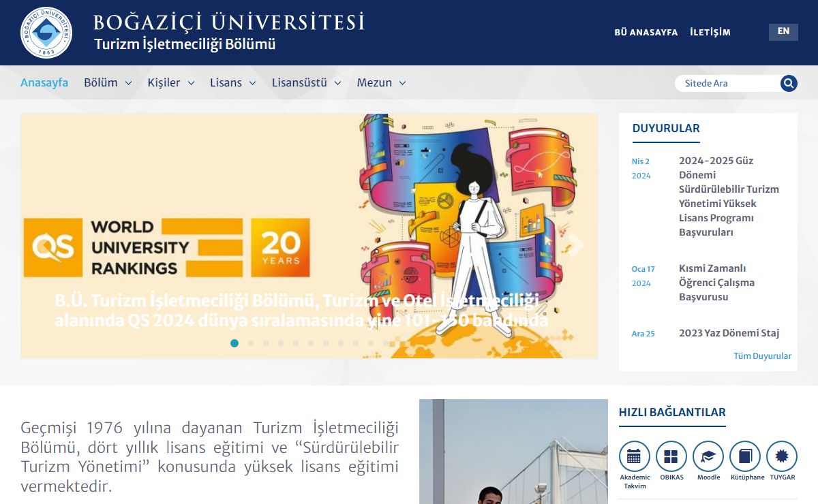
Task: Click the Oca 17 2024 date label
Action: (x=643, y=276)
